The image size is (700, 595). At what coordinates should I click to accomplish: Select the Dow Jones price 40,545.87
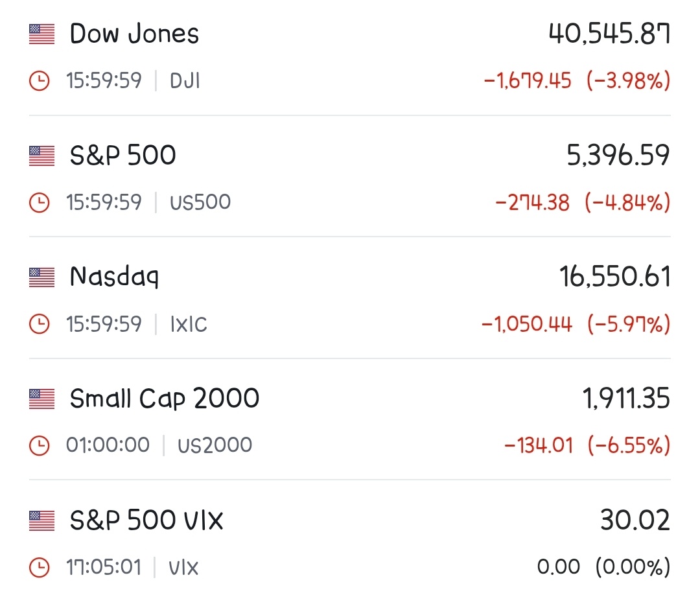[x=609, y=34]
